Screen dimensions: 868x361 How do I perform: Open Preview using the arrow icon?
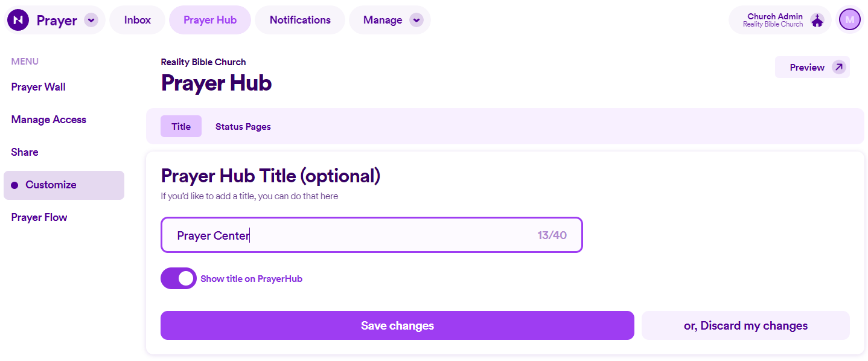[840, 67]
